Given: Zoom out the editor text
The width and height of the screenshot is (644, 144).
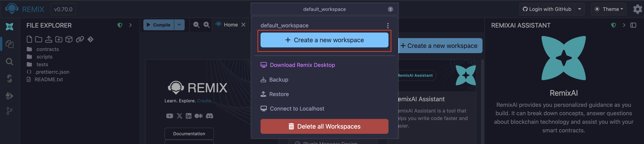Looking at the screenshot, I should (x=196, y=25).
